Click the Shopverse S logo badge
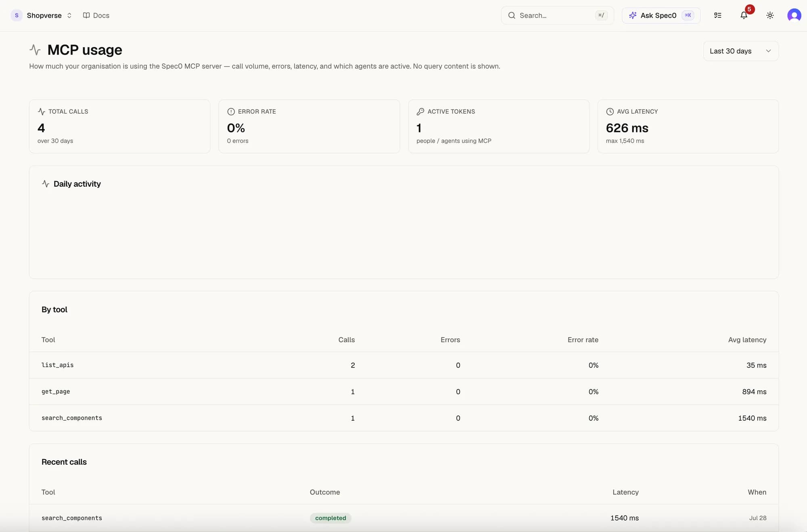Screen dimensions: 807x532 click(17, 15)
